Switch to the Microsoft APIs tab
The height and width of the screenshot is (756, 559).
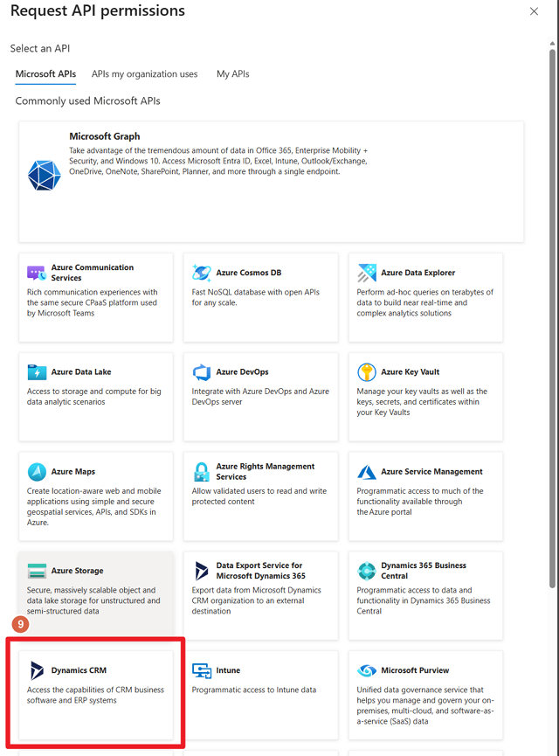pyautogui.click(x=45, y=74)
